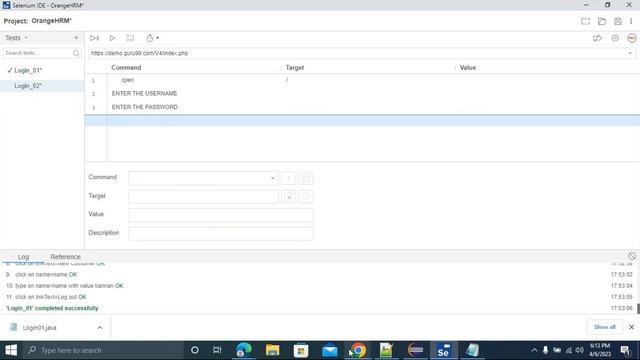
Task: Expand base URL dropdown arrow
Action: point(630,53)
